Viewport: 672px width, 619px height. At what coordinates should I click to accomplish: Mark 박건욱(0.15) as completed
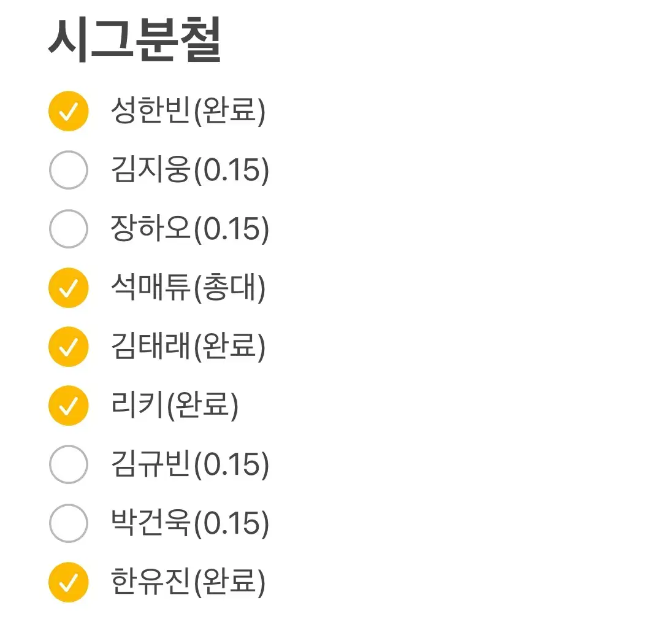[69, 523]
